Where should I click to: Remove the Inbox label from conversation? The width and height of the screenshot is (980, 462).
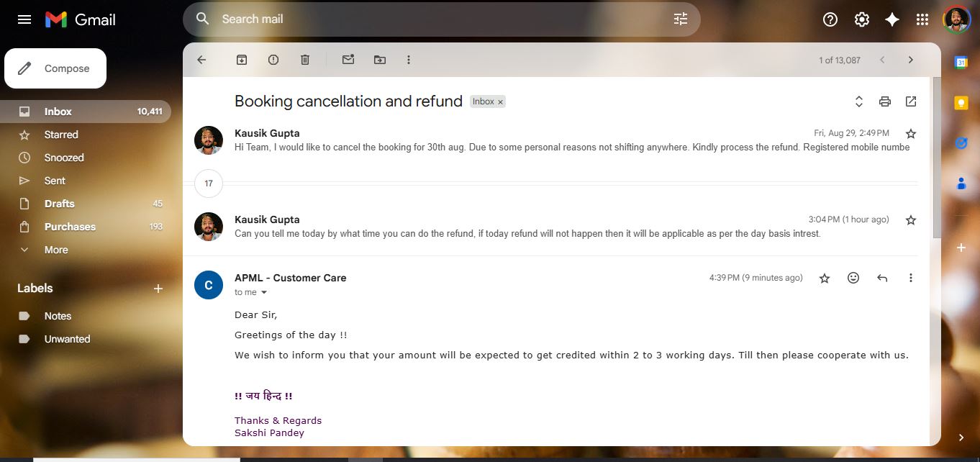click(500, 102)
